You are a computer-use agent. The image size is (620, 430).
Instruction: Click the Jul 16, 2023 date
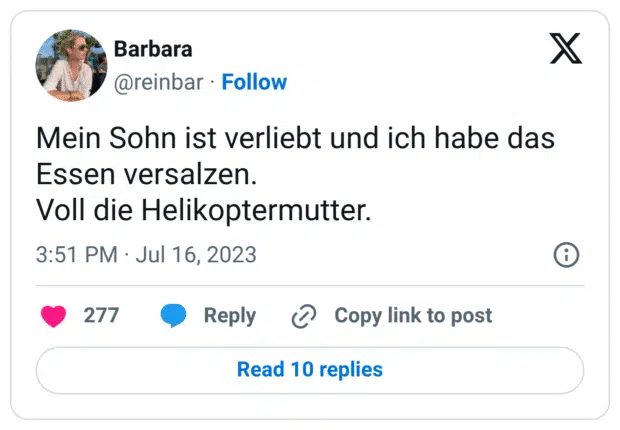(x=198, y=255)
